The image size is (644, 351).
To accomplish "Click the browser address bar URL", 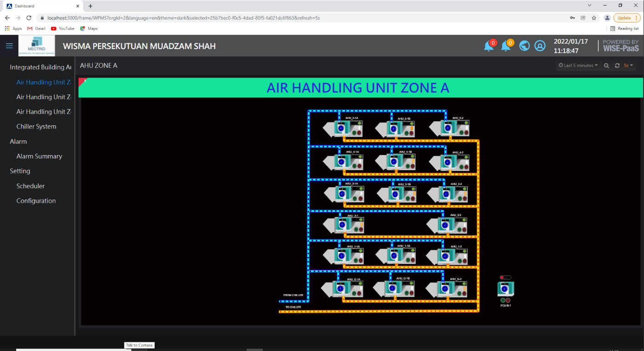I will point(184,18).
